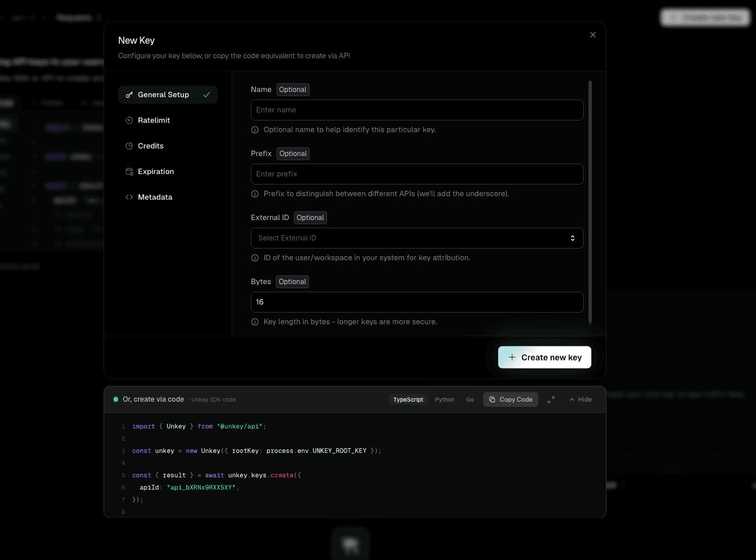756x560 pixels.
Task: Click the Create new key button
Action: [544, 357]
